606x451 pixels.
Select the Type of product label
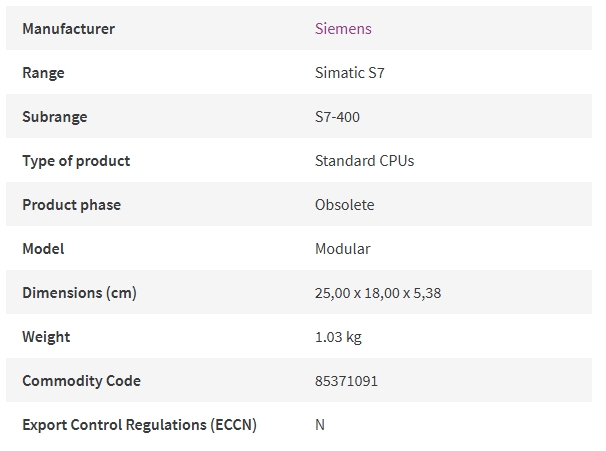(76, 161)
